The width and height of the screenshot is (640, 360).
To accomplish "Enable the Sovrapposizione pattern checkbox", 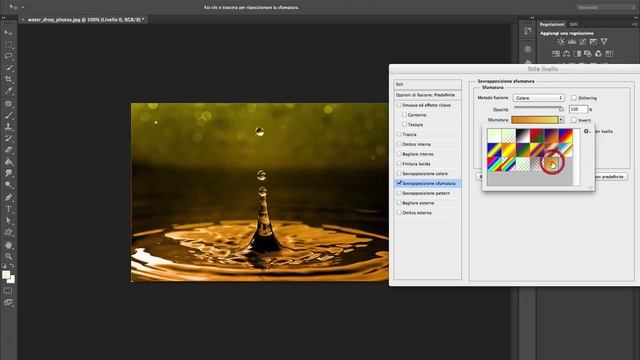I will click(399, 193).
